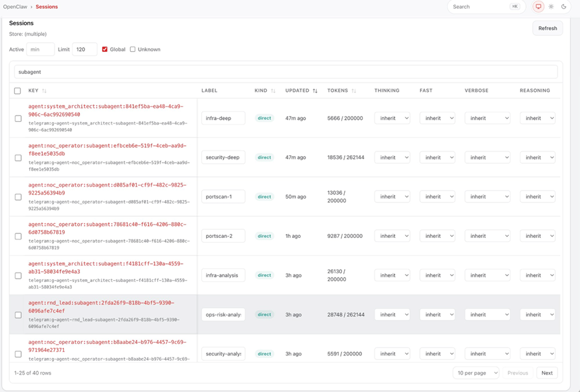
Task: Sort sessions by the KEY column arrows
Action: tap(45, 91)
